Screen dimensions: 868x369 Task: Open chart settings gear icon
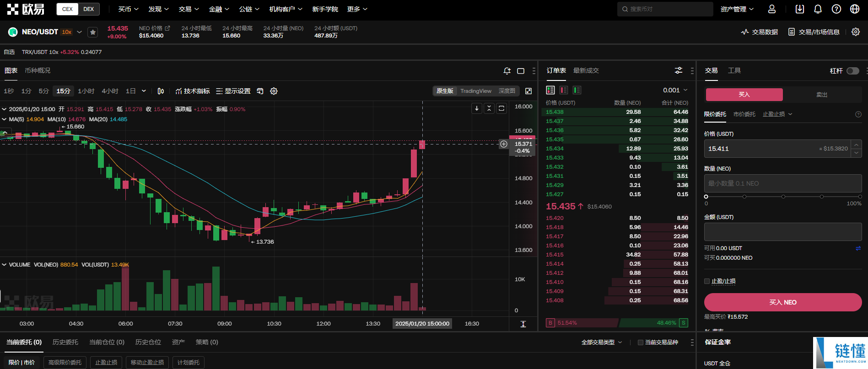274,91
